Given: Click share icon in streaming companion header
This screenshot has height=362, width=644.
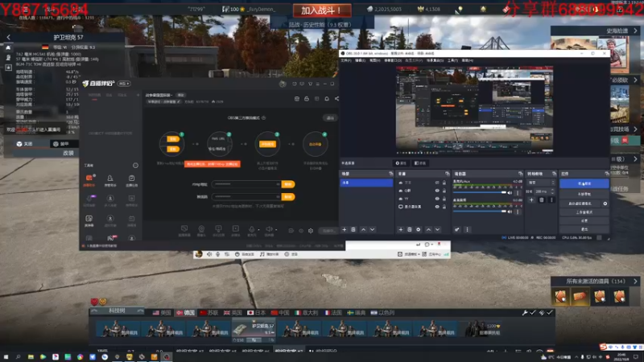Looking at the screenshot, I should click(x=336, y=98).
